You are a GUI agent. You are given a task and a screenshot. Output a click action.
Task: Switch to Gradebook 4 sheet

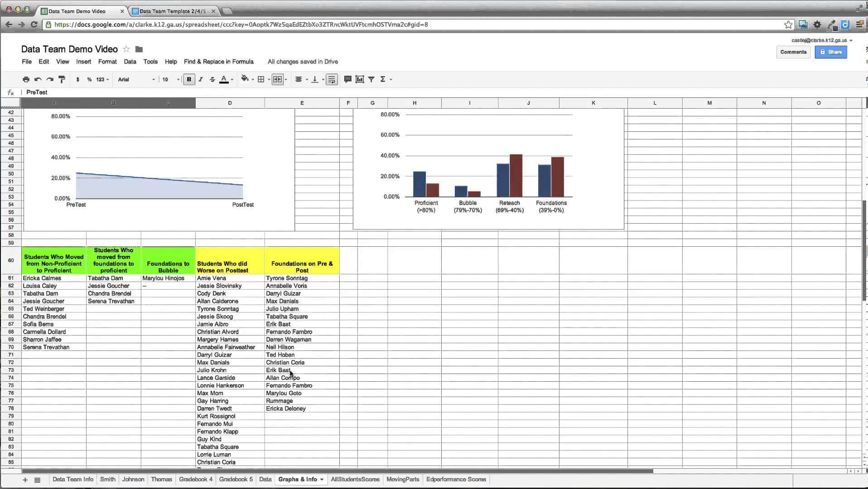(196, 479)
